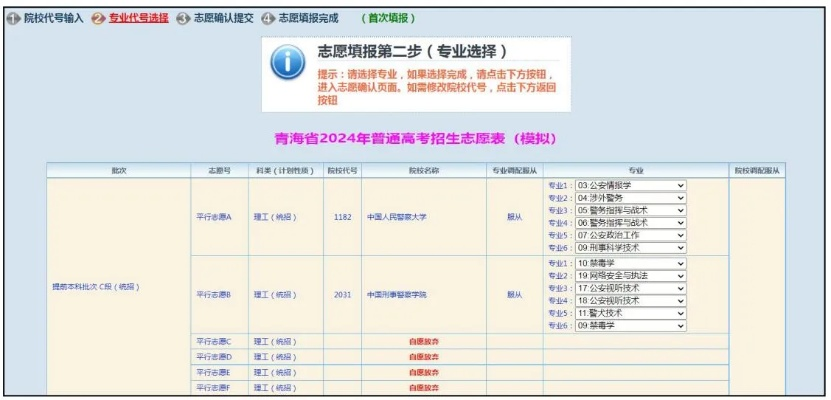The height and width of the screenshot is (400, 831).
Task: Click 服从 in the 平行志愿B row
Action: point(515,295)
